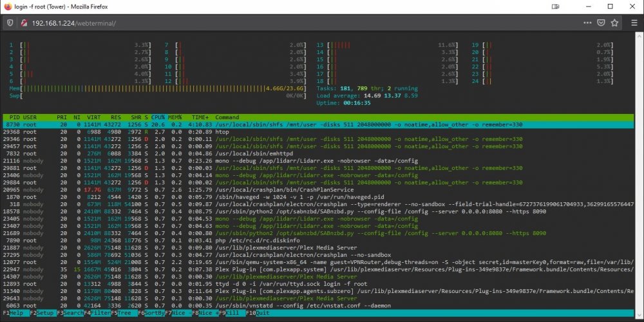The image size is (644, 322).
Task: Sort by the PID column header
Action: 14,117
